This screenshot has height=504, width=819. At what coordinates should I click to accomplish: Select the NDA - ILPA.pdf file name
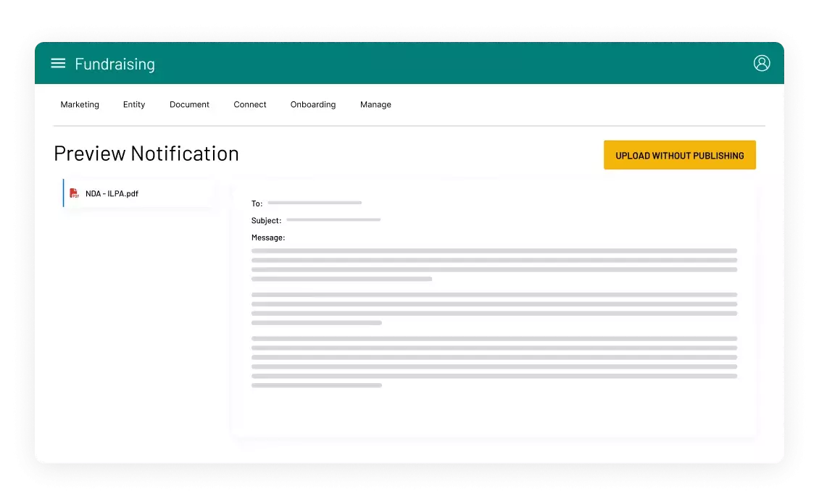pos(112,194)
